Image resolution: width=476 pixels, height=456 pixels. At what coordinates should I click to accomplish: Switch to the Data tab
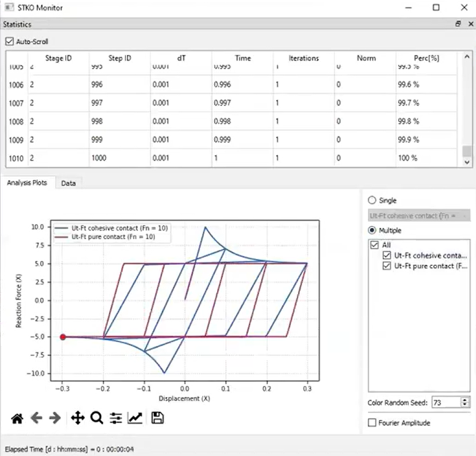coord(69,183)
